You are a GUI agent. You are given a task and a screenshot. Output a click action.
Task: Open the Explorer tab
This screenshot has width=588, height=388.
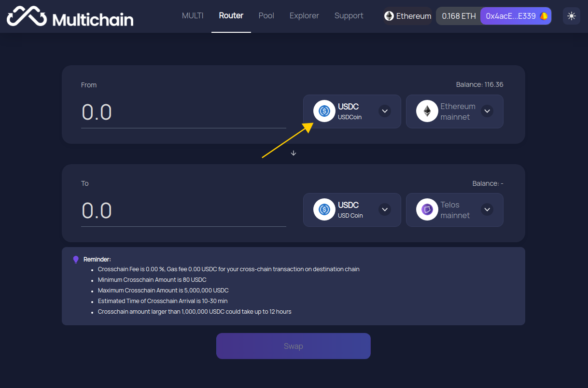pos(304,15)
